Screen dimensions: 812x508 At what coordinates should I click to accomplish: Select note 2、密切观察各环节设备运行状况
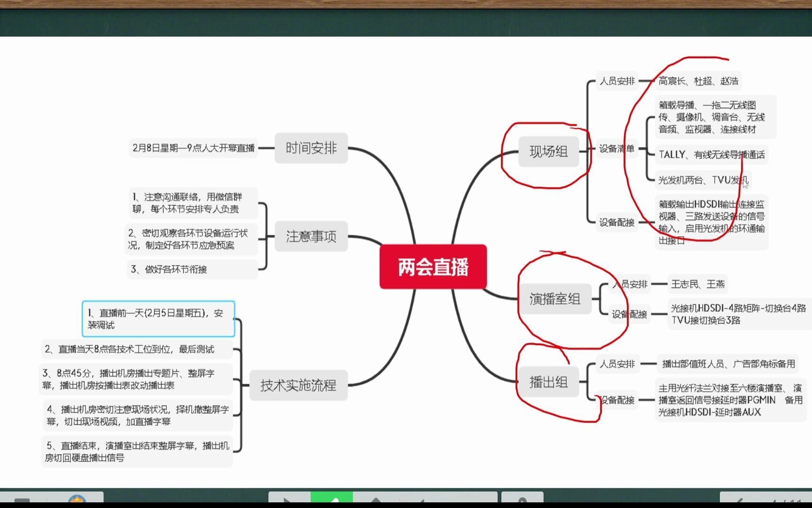192,239
